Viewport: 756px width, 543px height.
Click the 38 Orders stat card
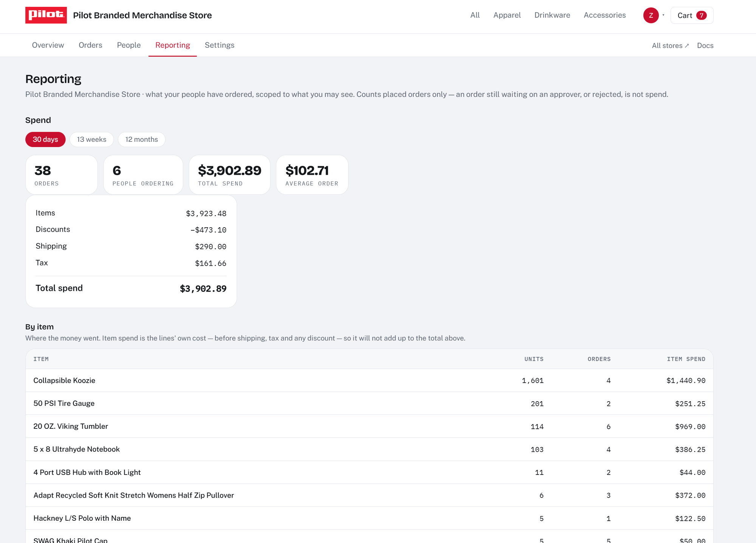(62, 175)
